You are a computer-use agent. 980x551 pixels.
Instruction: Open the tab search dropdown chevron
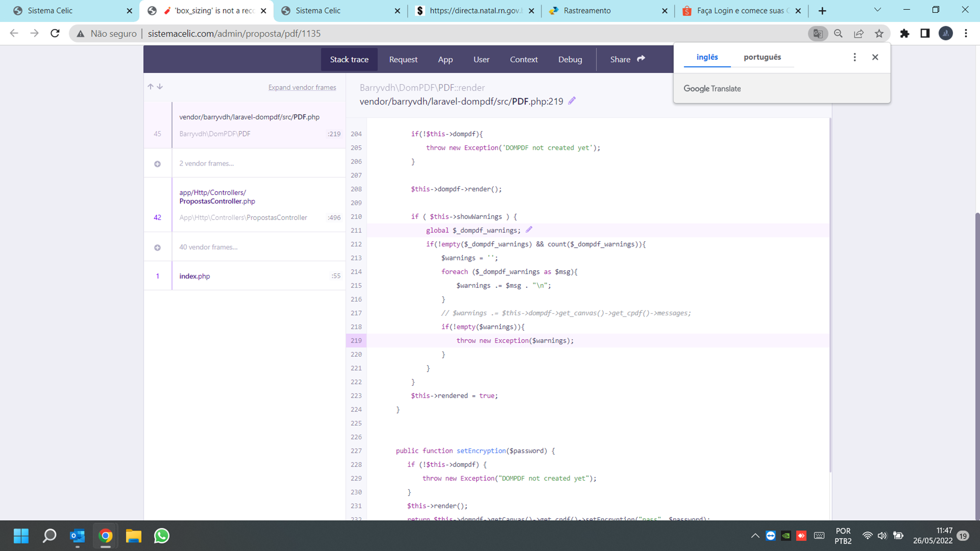(x=878, y=10)
